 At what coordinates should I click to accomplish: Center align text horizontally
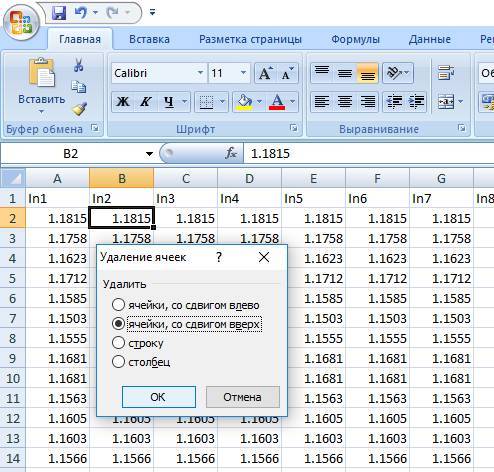point(345,101)
